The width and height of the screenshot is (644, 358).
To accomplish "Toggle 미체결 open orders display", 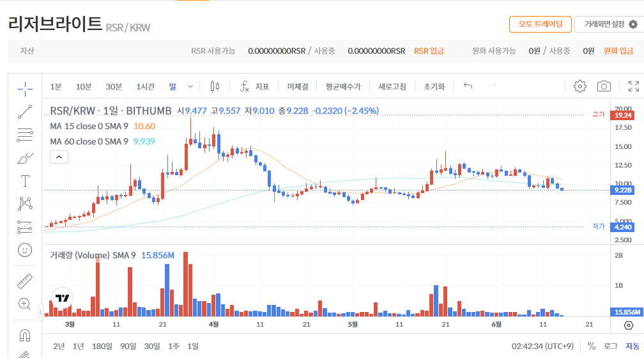I will pos(297,86).
